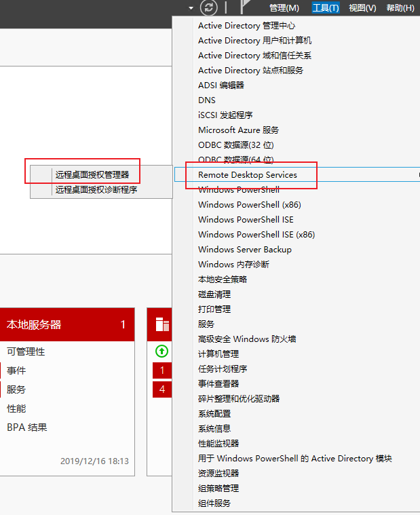Open the 管理(M) menu

[x=284, y=8]
